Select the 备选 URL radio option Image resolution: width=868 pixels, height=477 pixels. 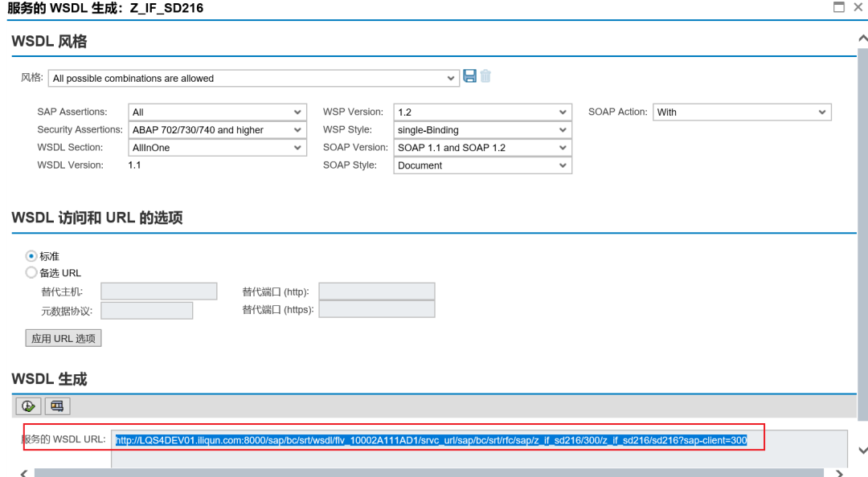pyautogui.click(x=31, y=272)
